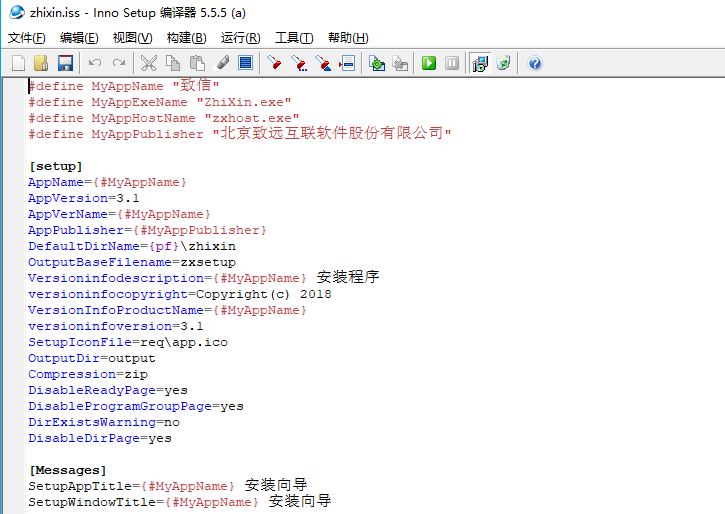Redo the last undone edit

coord(119,63)
